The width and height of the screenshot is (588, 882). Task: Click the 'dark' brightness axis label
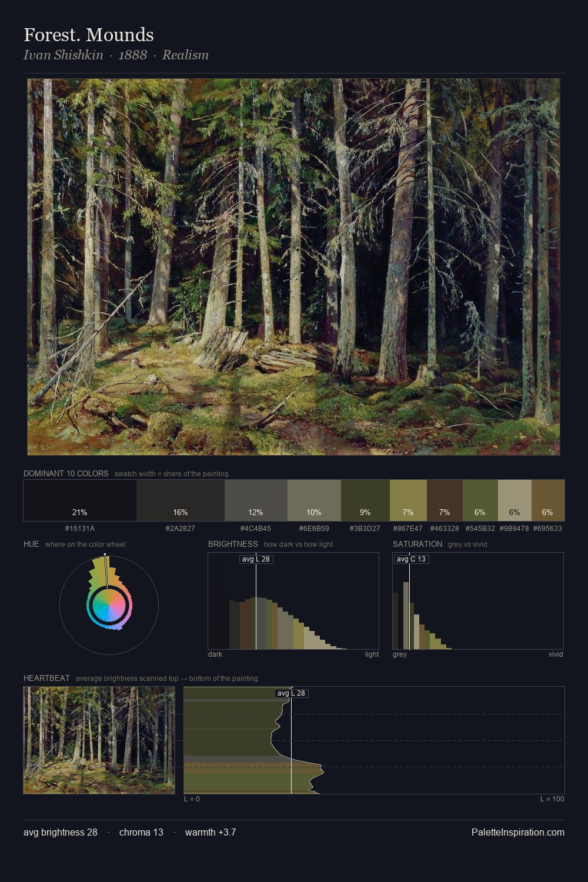pos(215,654)
